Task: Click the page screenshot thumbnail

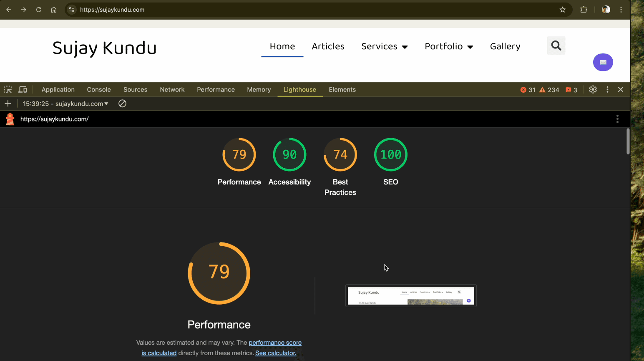Action: tap(411, 295)
